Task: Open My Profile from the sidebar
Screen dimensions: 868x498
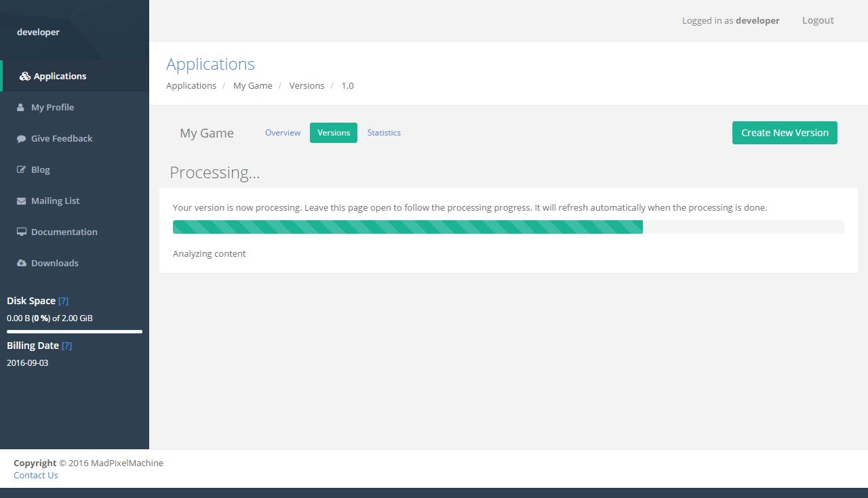Action: 75,107
